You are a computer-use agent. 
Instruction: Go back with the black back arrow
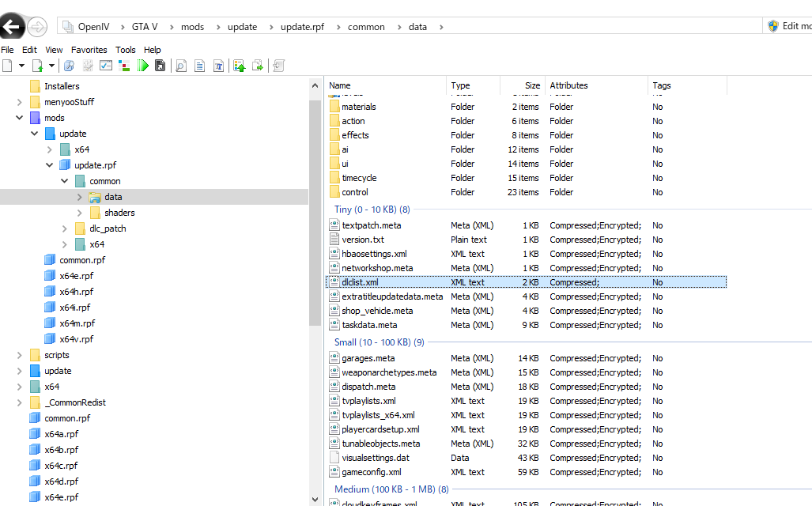[x=11, y=26]
